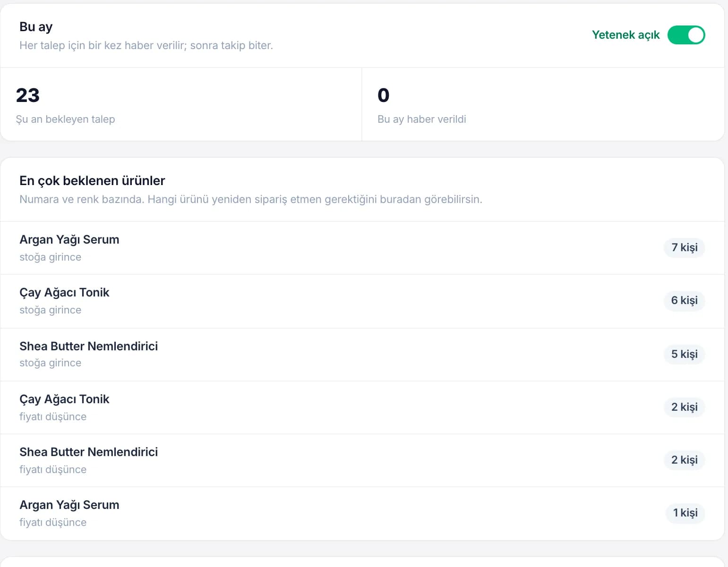Screen dimensions: 728x567
Task: Click the 'Numara ve renk bazında' description text
Action: pyautogui.click(x=251, y=199)
